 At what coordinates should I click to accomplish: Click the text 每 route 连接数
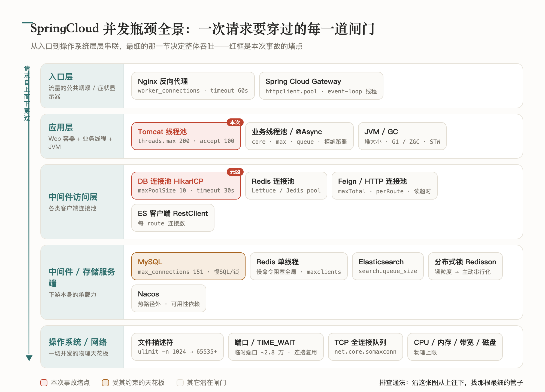coord(161,223)
